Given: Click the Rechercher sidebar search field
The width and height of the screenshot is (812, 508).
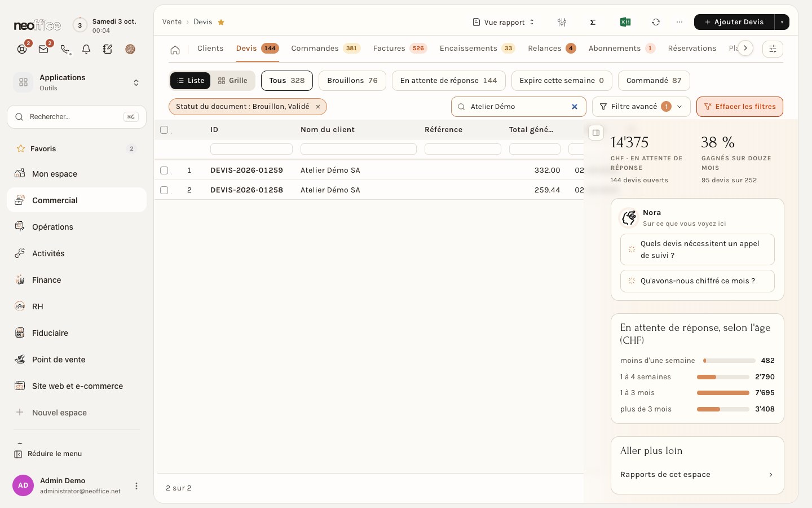Looking at the screenshot, I should 77,117.
